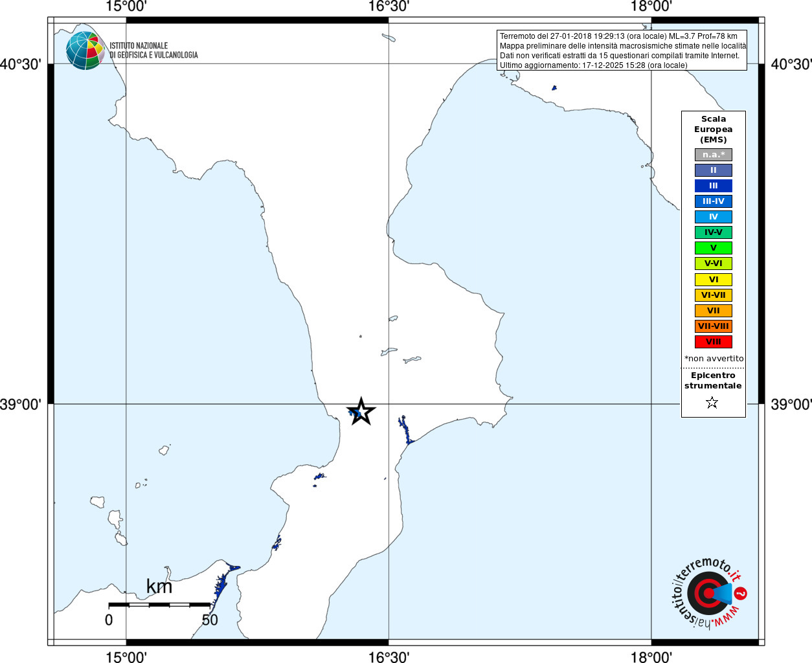Select the light blue IV legend swatch

[x=714, y=217]
